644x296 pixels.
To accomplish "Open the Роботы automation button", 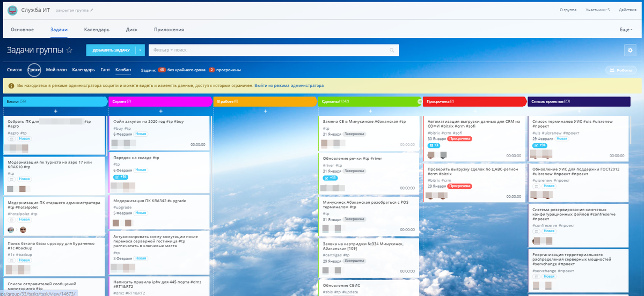I will pyautogui.click(x=621, y=70).
